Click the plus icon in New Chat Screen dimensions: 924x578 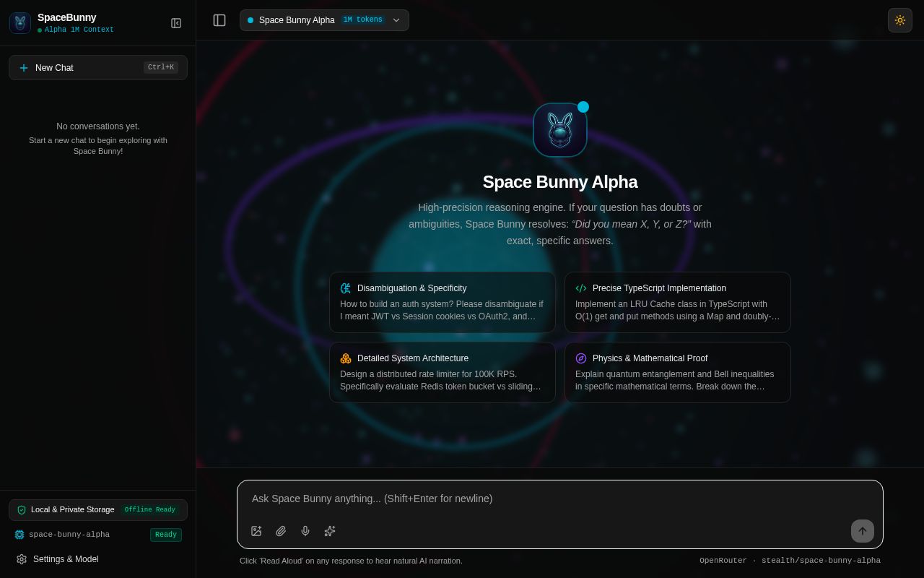click(24, 68)
